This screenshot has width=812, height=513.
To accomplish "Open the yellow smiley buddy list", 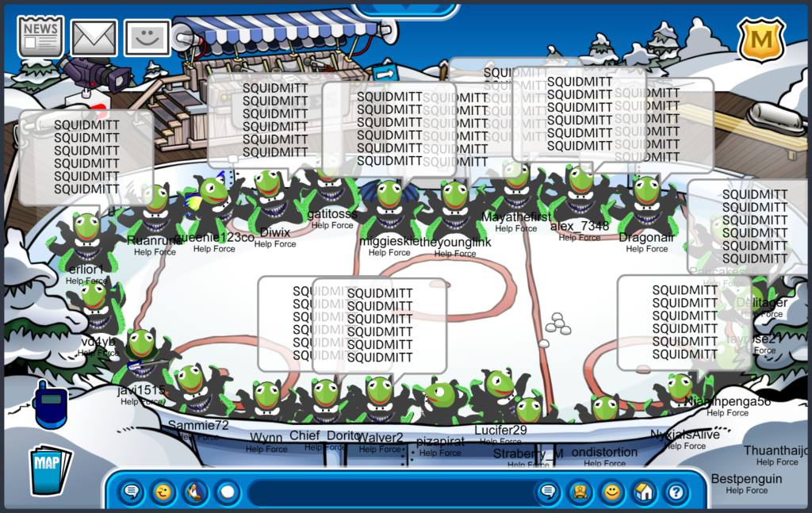I will coord(611,492).
